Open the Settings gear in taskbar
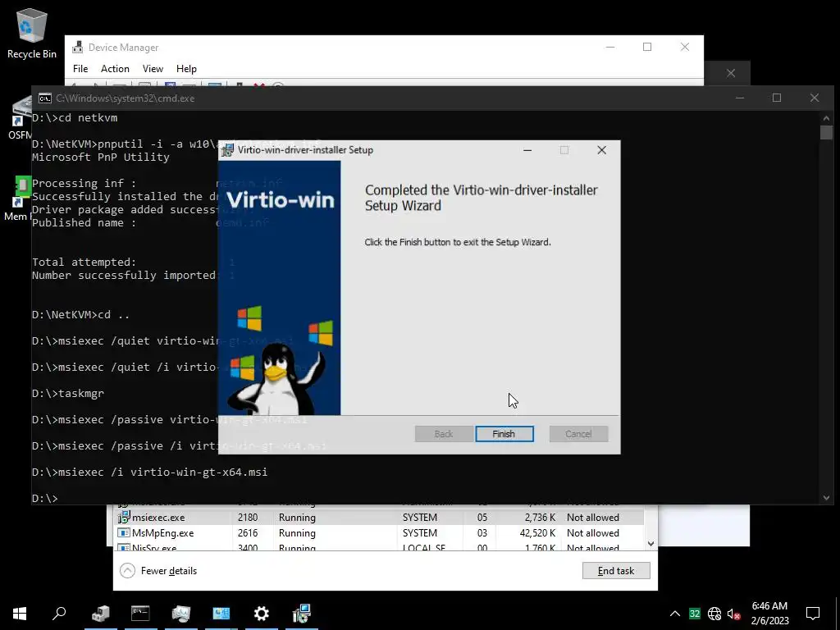Image resolution: width=840 pixels, height=630 pixels. pos(262,613)
